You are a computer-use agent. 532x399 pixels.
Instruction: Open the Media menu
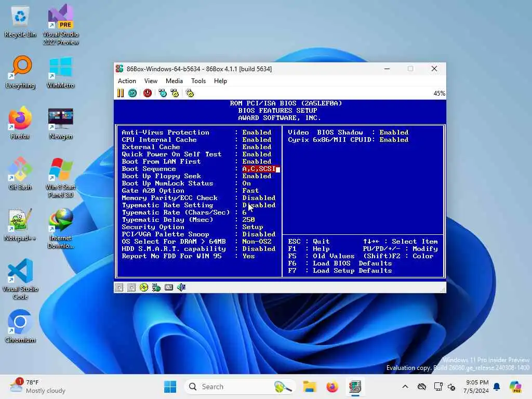click(174, 81)
